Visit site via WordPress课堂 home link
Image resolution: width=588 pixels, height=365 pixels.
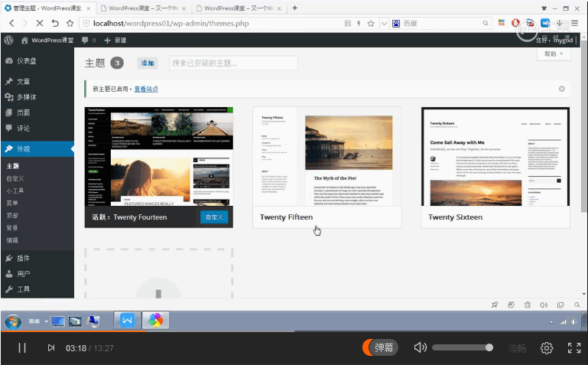(47, 40)
